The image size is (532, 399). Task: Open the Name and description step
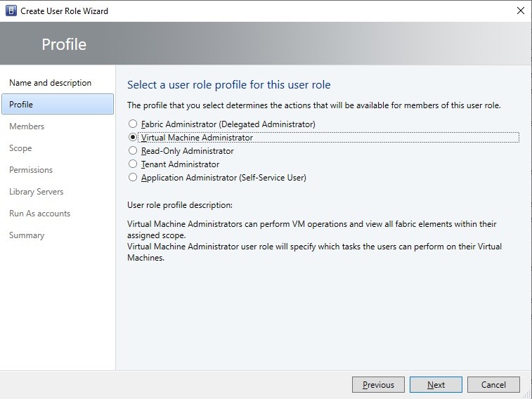click(50, 83)
